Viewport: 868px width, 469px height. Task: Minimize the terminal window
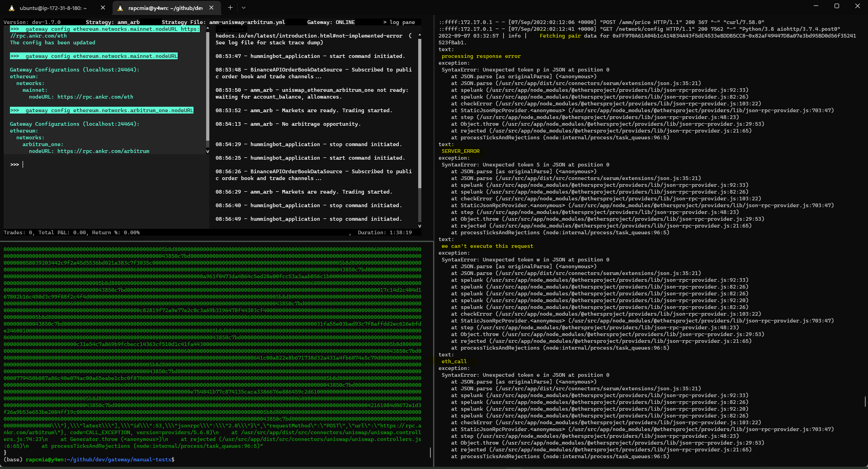(x=816, y=6)
